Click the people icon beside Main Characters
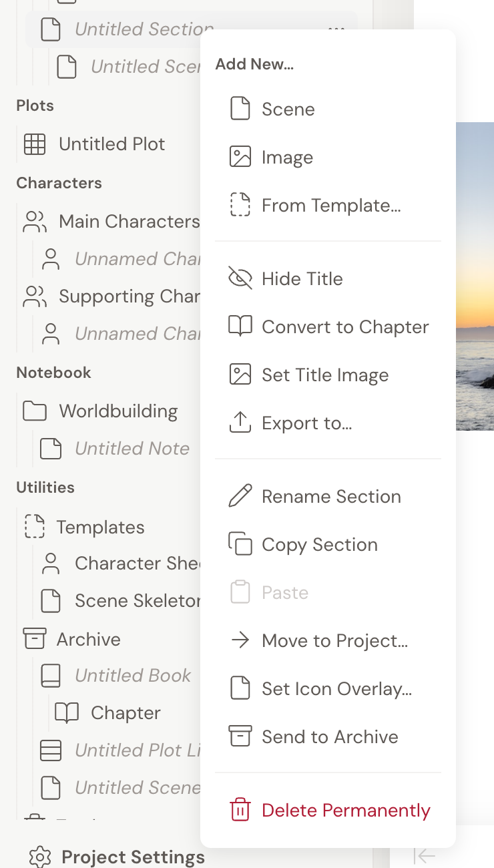The height and width of the screenshot is (868, 494). [x=35, y=222]
